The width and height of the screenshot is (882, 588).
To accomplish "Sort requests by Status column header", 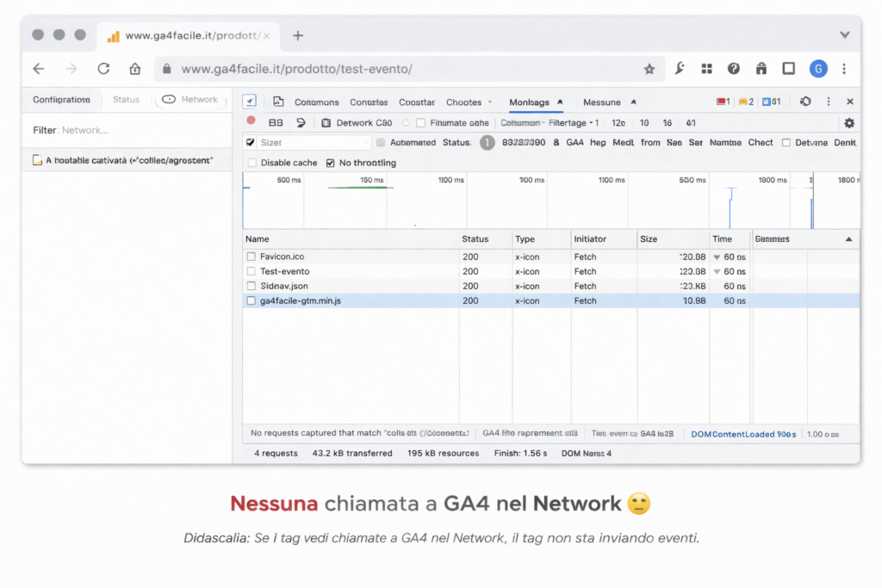I will pyautogui.click(x=475, y=239).
